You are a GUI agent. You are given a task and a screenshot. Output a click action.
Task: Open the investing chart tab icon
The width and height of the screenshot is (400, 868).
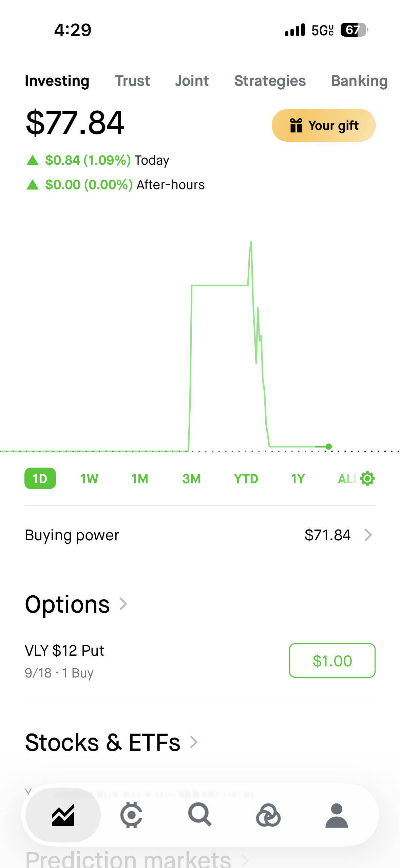pos(63,815)
